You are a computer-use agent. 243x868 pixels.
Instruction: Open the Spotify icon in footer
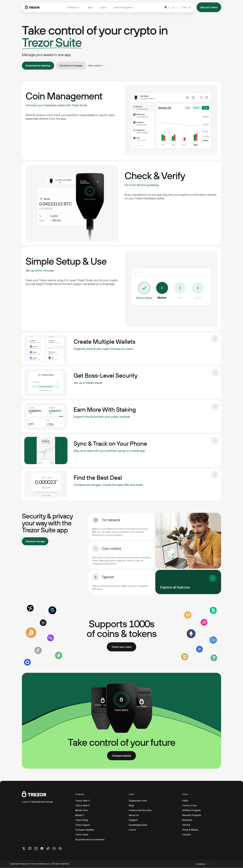pyautogui.click(x=60, y=849)
